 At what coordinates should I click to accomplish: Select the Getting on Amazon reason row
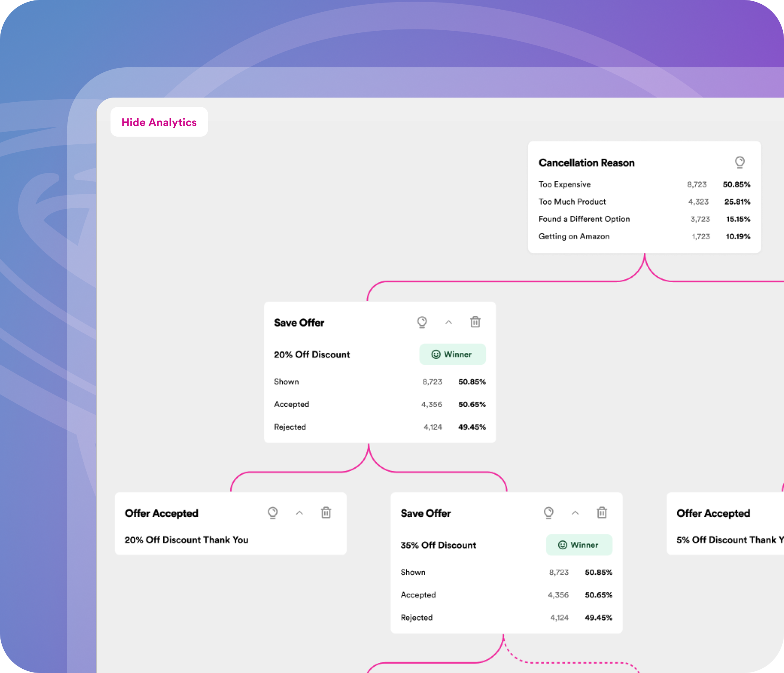point(644,236)
